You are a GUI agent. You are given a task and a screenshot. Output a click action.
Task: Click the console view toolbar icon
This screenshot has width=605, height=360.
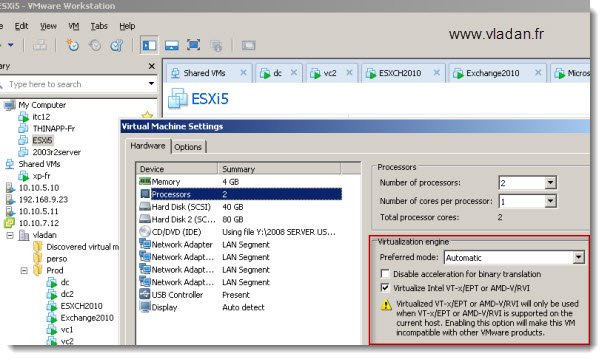point(248,46)
